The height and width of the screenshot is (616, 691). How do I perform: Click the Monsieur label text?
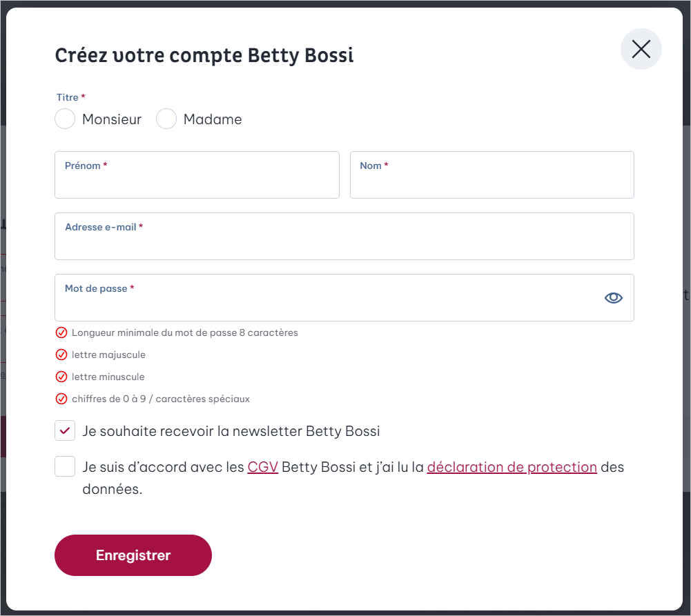coord(112,119)
